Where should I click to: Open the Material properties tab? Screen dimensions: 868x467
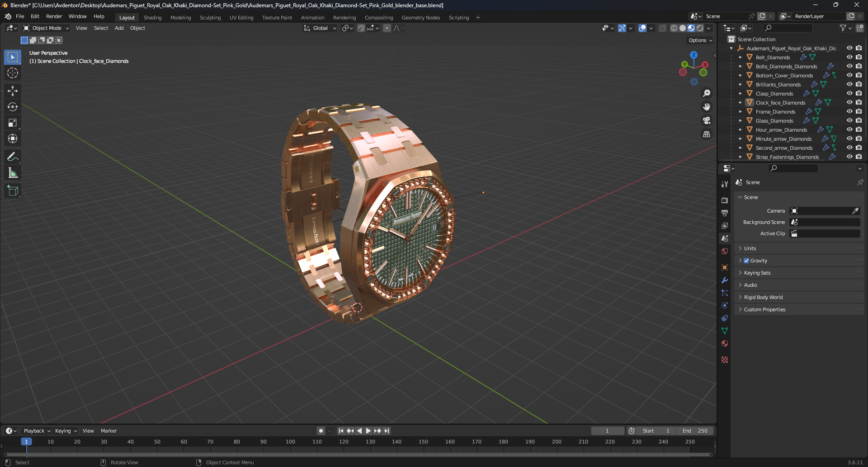725,343
